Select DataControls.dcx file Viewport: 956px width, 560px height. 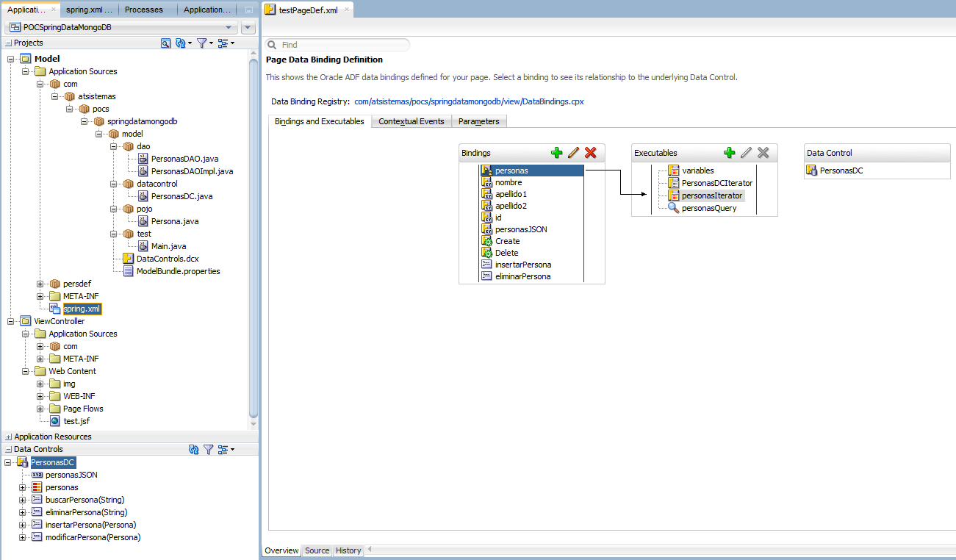pos(168,259)
